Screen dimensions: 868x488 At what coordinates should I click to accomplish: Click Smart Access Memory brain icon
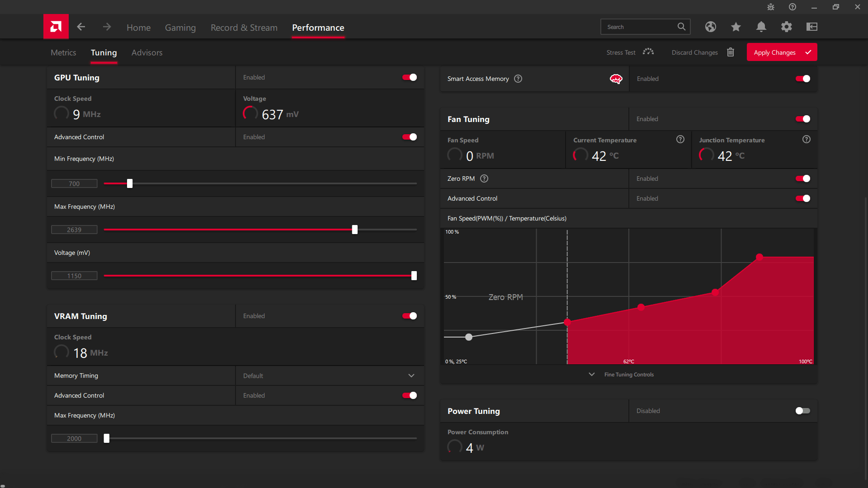616,79
